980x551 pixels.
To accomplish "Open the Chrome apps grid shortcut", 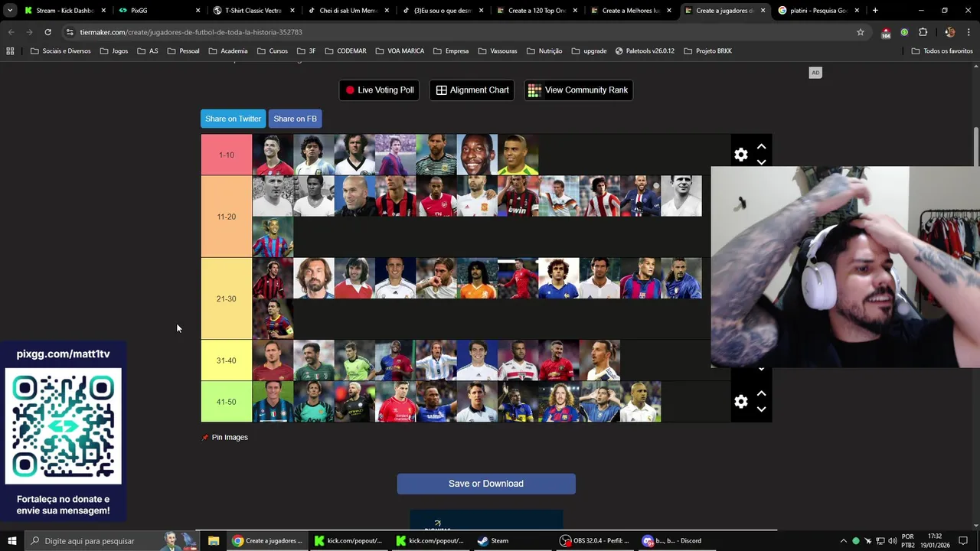I will pyautogui.click(x=10, y=51).
